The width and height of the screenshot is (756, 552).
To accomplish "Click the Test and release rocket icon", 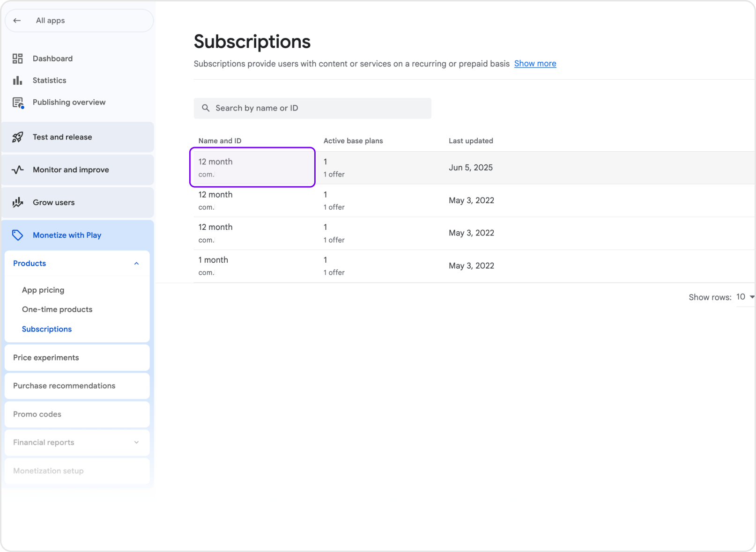I will [17, 137].
